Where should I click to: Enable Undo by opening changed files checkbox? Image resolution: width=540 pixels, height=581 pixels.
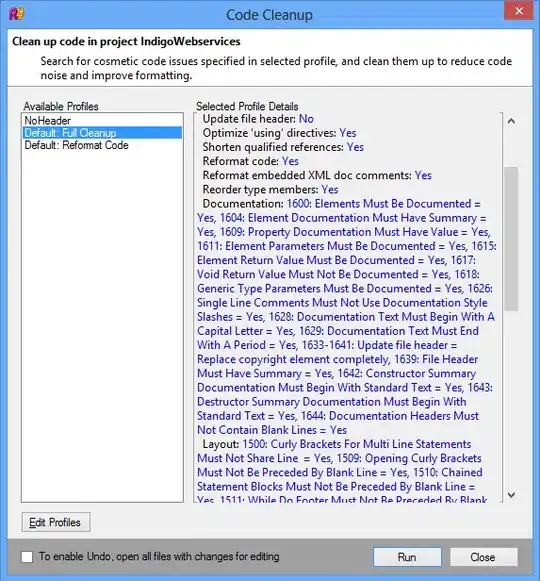pyautogui.click(x=27, y=557)
